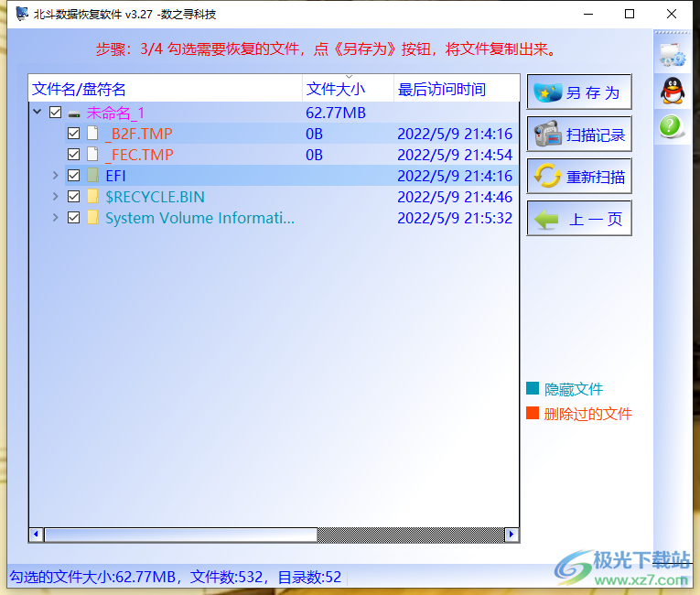Toggle the System Volume Information checkbox
700x595 pixels.
74,217
